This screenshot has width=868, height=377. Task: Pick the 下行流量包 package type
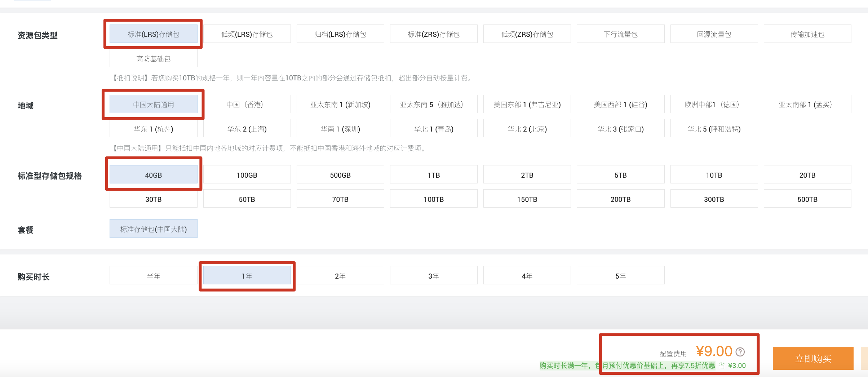pyautogui.click(x=620, y=34)
